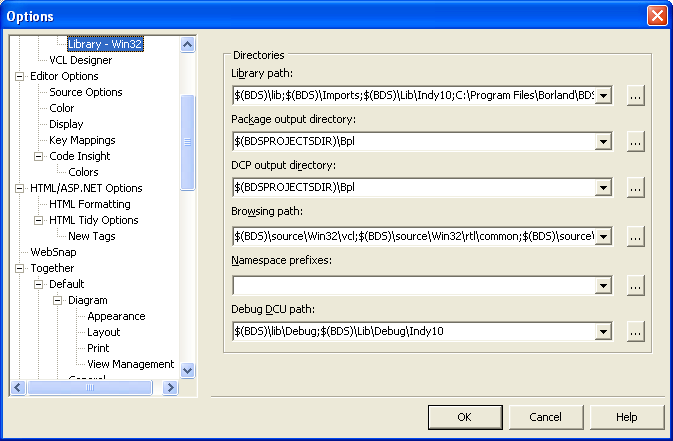This screenshot has height=441, width=673.
Task: Expand the Browsing path dropdown
Action: [603, 236]
